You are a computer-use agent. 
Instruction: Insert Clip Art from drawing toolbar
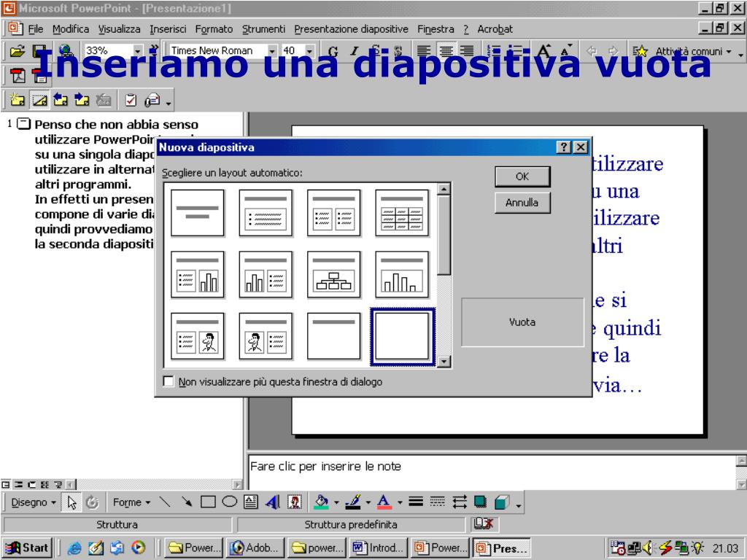point(295,502)
